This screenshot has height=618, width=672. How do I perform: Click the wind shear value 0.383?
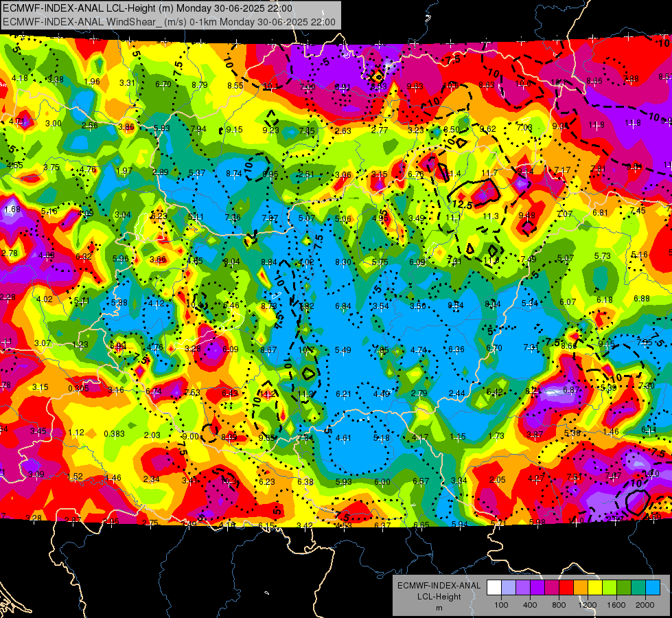click(115, 433)
